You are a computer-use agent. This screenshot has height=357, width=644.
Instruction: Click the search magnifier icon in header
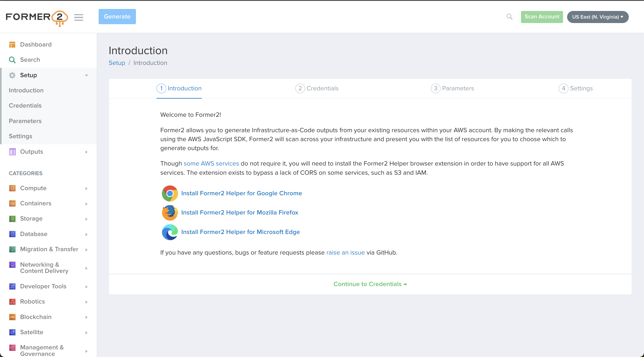click(x=509, y=17)
